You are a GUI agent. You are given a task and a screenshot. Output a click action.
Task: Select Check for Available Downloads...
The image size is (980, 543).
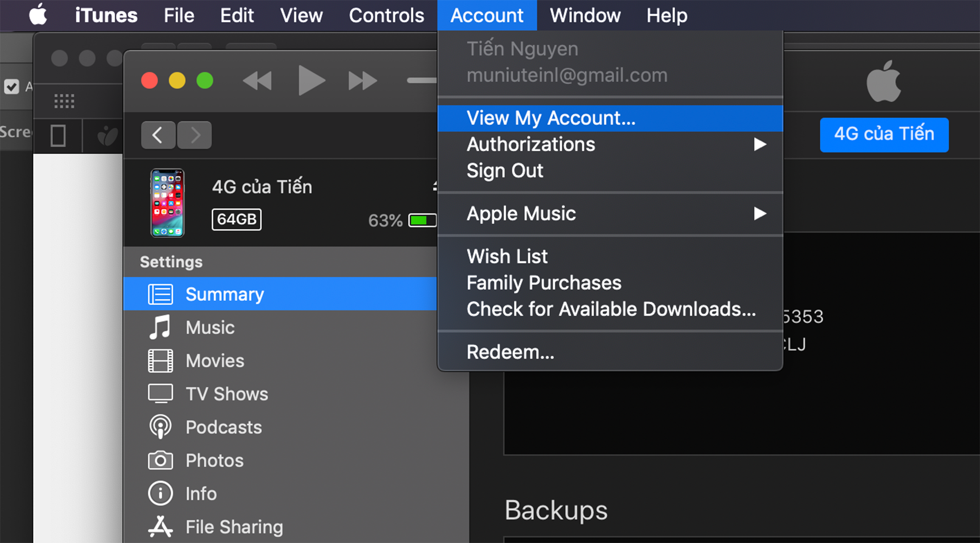tap(610, 309)
